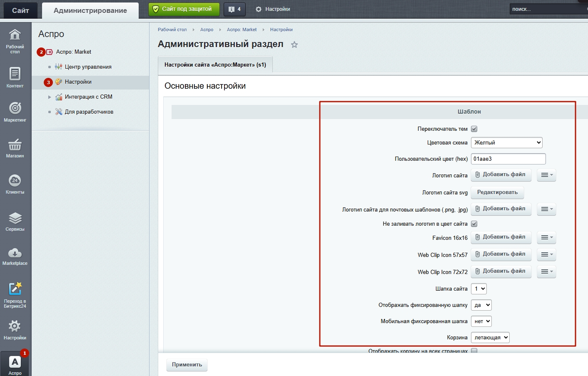Open Мобильная фиксированная шапка dropdown
Viewport: 588px width, 376px height.
[481, 321]
